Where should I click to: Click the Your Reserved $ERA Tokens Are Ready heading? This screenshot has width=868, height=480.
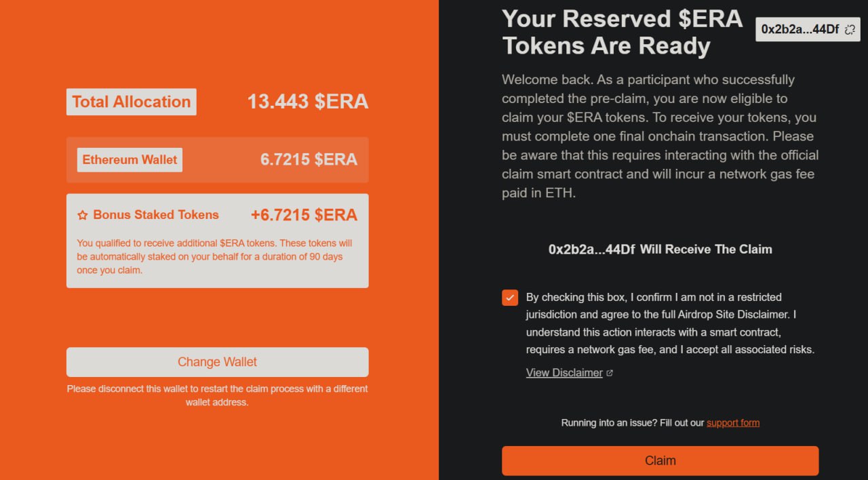click(x=623, y=32)
